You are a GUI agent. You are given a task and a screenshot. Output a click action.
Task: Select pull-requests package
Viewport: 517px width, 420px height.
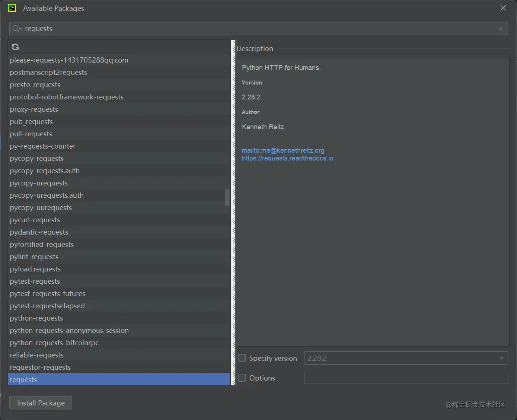119,134
